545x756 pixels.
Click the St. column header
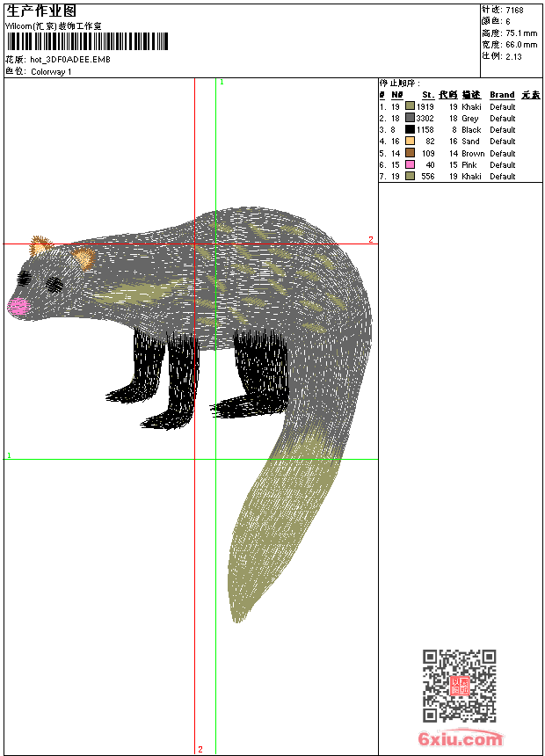pos(427,95)
